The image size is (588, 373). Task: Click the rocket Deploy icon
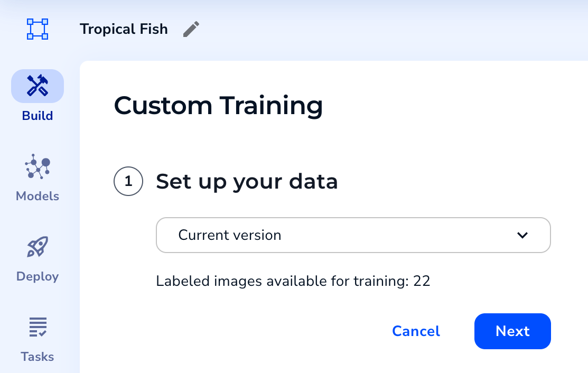(x=37, y=246)
